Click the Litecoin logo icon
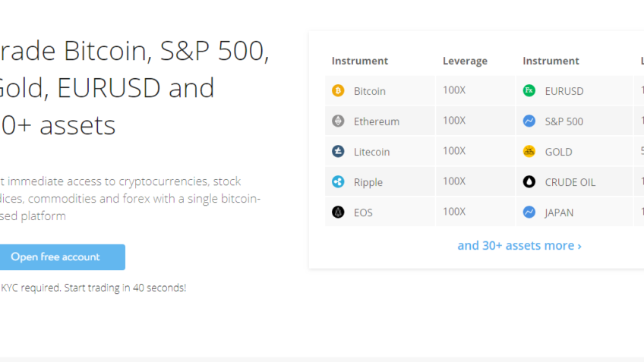644x362 pixels. pos(338,152)
